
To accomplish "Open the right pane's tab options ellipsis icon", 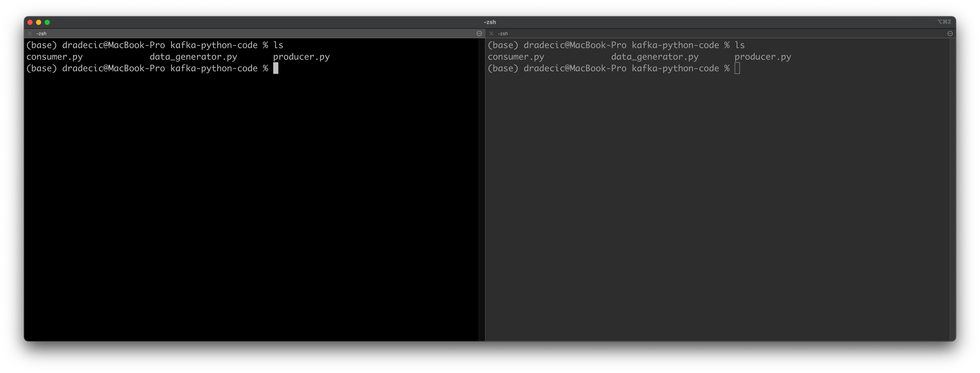I will pyautogui.click(x=950, y=33).
